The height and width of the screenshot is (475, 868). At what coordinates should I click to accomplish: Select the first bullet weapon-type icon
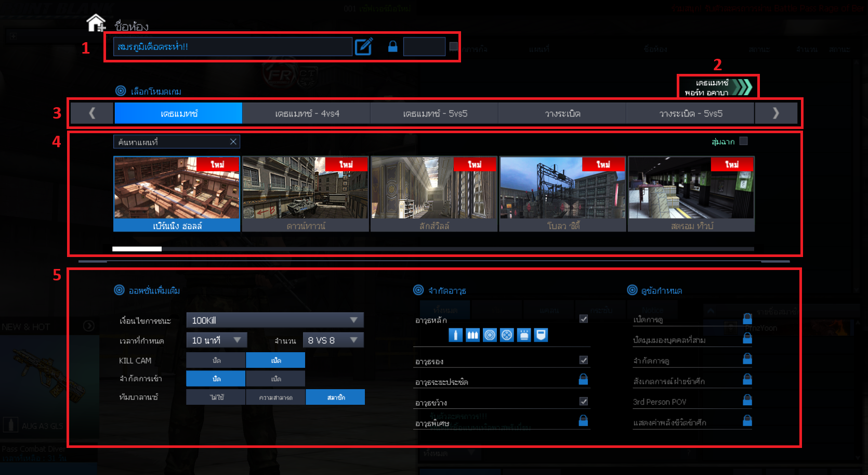(x=455, y=335)
